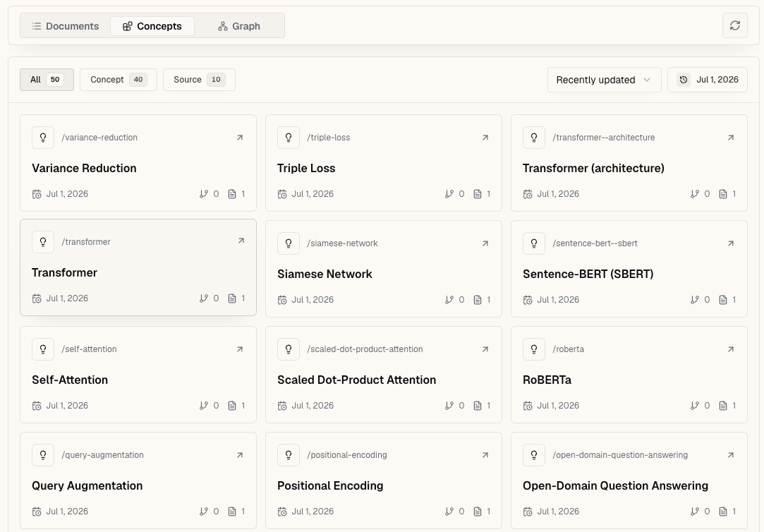Click the refresh icon button
The height and width of the screenshot is (532, 764).
pyautogui.click(x=735, y=25)
